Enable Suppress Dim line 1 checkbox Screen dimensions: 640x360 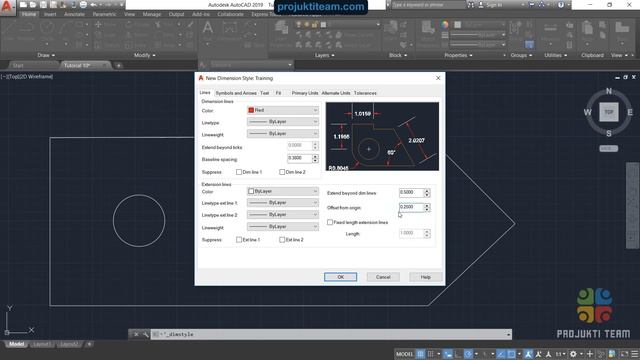(239, 172)
